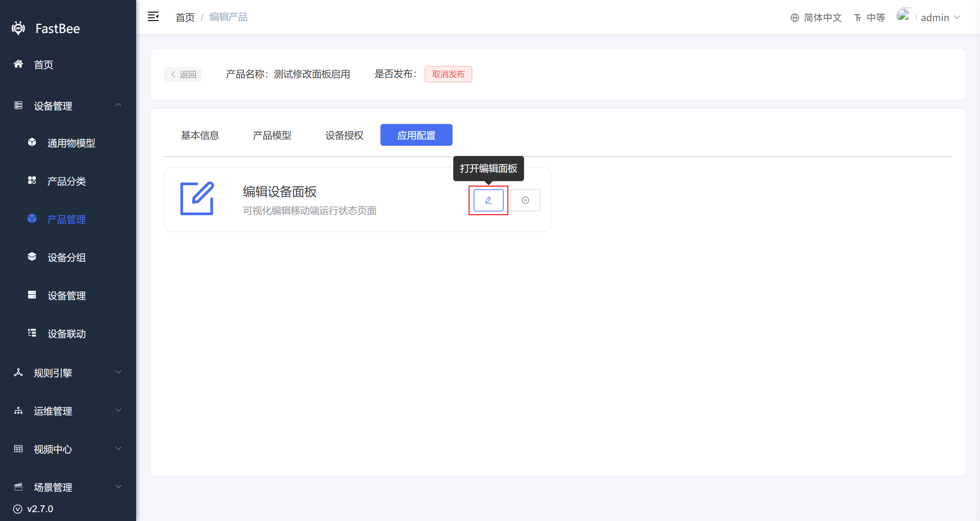980x521 pixels.
Task: Open the edit panel with the pencil button
Action: coord(489,200)
